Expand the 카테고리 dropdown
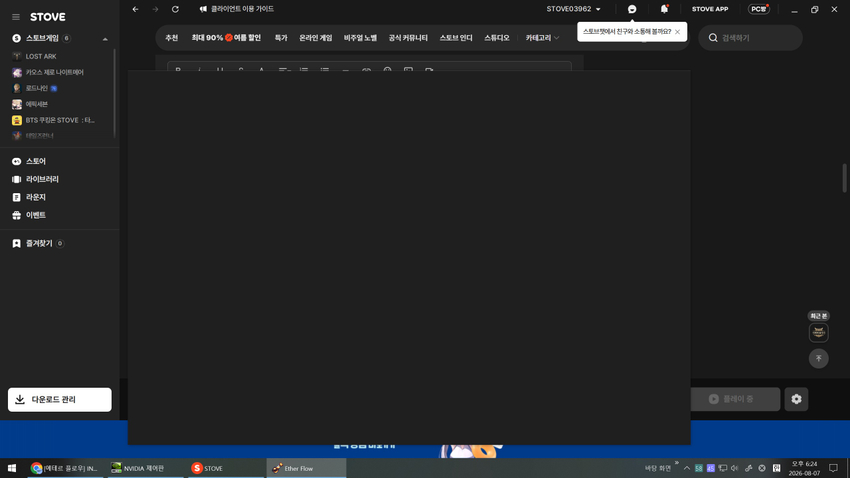The height and width of the screenshot is (478, 850). [x=542, y=38]
